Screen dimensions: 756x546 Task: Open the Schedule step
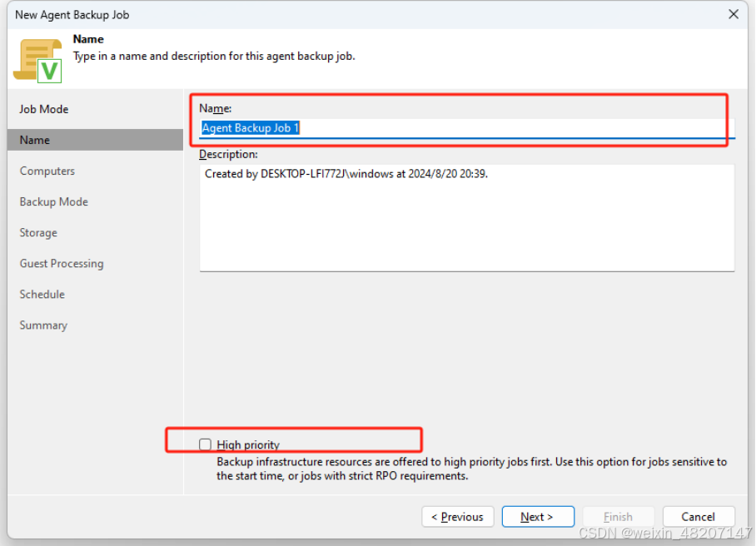[x=42, y=295]
